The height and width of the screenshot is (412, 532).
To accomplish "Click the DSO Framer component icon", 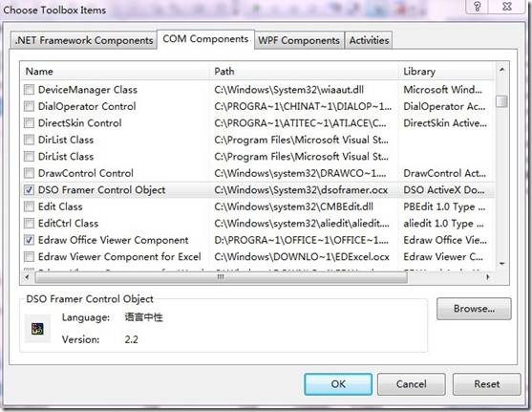I will (x=37, y=328).
